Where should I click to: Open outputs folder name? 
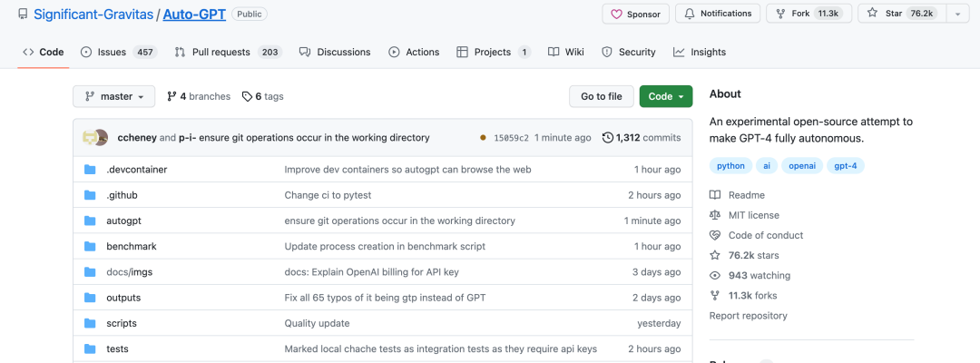(x=123, y=298)
